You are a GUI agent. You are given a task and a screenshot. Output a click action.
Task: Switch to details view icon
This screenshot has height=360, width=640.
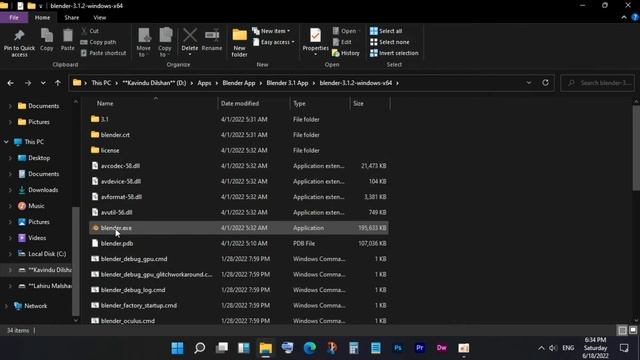point(622,330)
